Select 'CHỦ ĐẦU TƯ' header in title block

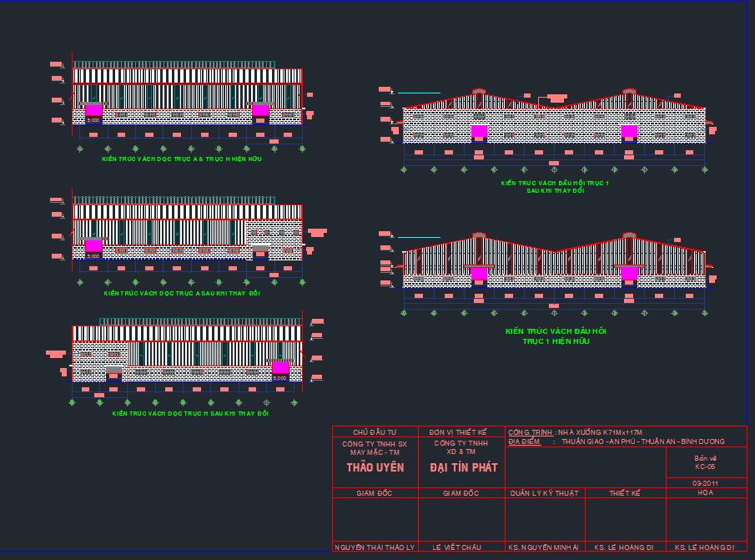pos(375,432)
